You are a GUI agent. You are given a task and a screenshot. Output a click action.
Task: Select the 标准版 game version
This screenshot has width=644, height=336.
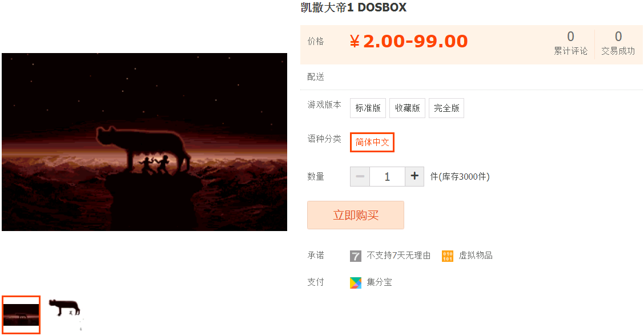coord(368,108)
